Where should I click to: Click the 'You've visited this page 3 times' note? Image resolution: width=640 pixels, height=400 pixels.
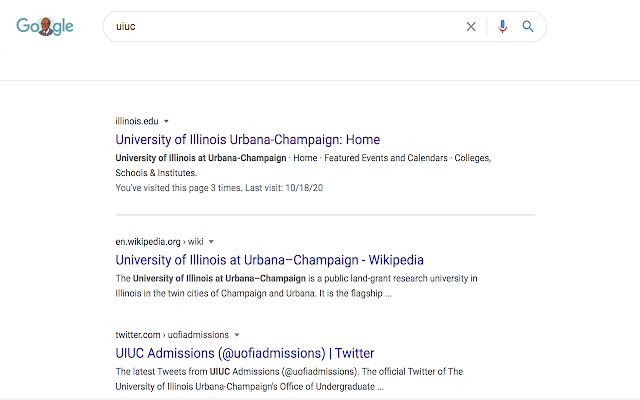[219, 188]
